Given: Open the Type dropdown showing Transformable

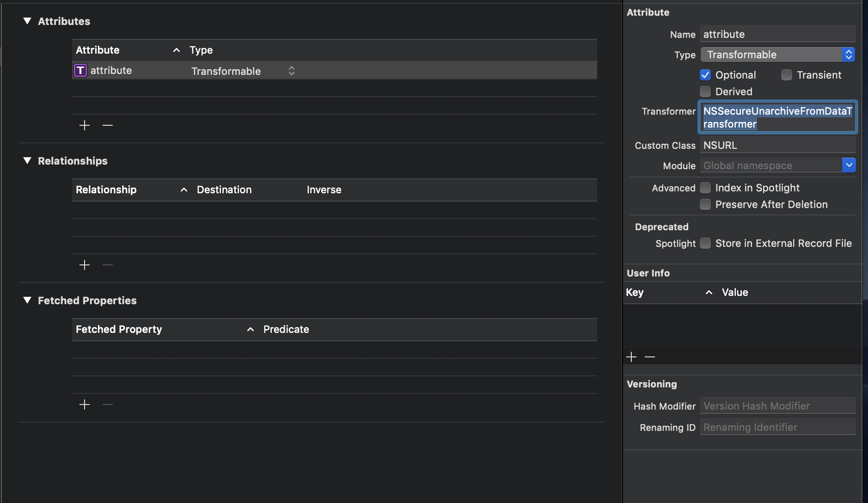Looking at the screenshot, I should pos(848,55).
